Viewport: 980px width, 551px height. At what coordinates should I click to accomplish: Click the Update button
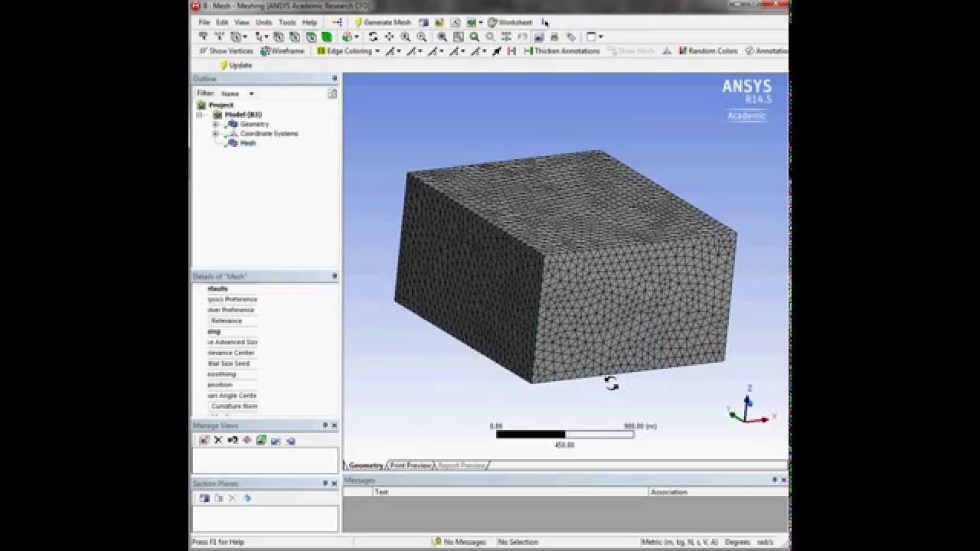(236, 65)
